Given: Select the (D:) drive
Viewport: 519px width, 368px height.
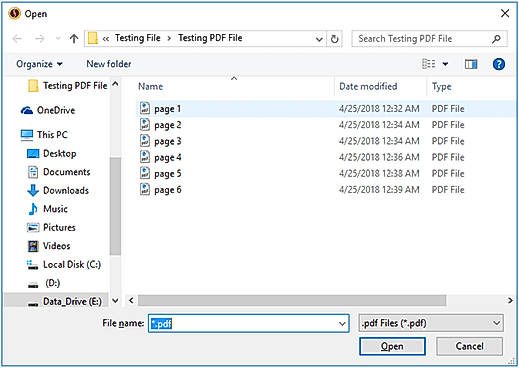Looking at the screenshot, I should [44, 283].
